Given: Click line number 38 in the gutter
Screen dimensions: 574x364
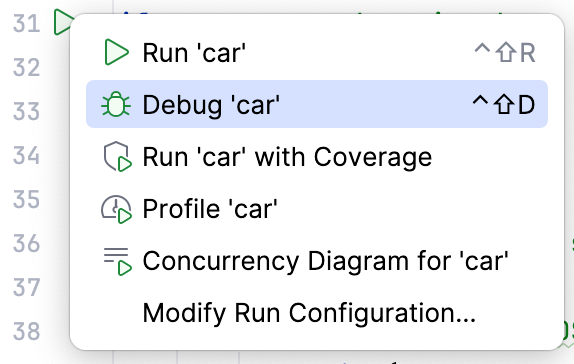Looking at the screenshot, I should coord(26,331).
